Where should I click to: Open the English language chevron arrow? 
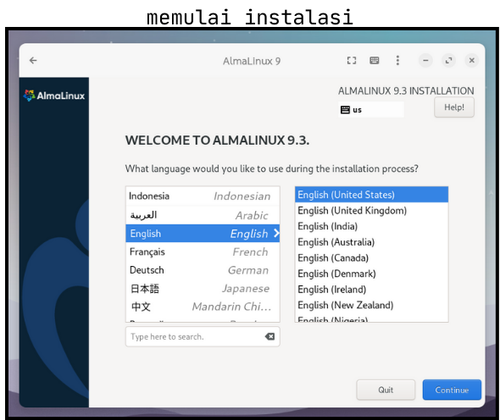click(276, 233)
